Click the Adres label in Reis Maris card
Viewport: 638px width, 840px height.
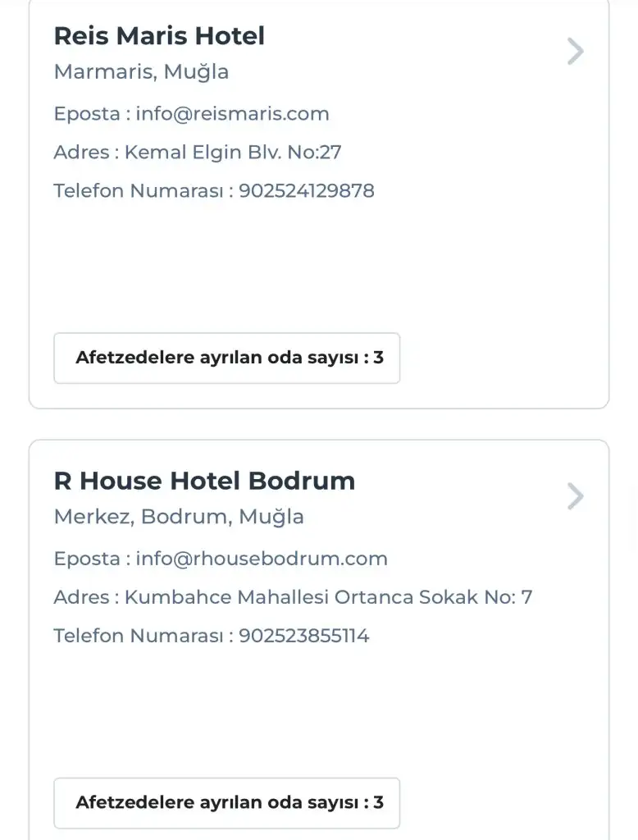tap(81, 153)
